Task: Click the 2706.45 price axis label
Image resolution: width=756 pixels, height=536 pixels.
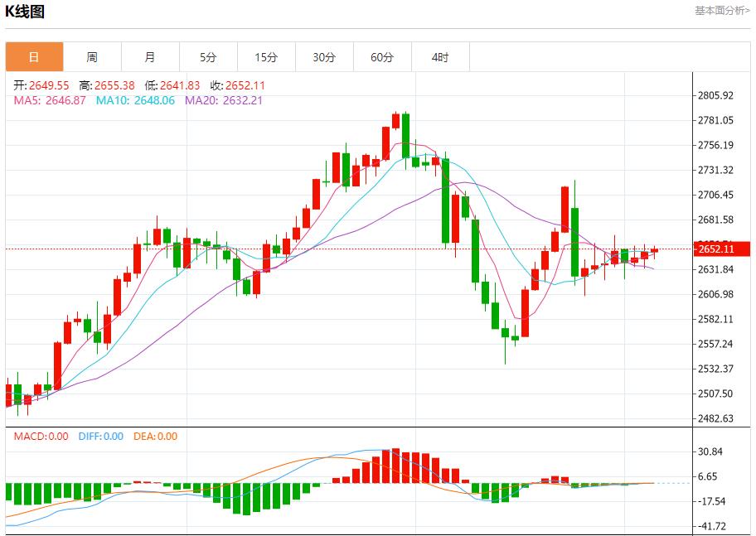Action: pyautogui.click(x=715, y=195)
